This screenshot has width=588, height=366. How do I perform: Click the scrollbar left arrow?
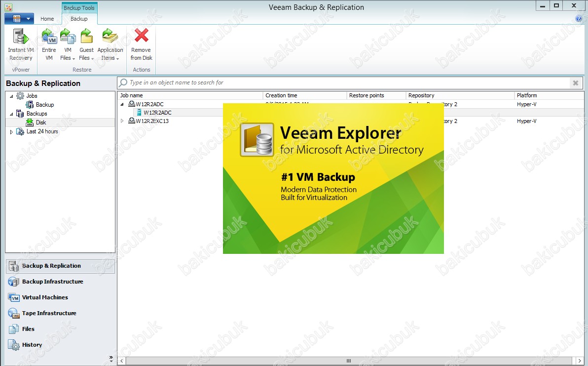(x=121, y=361)
